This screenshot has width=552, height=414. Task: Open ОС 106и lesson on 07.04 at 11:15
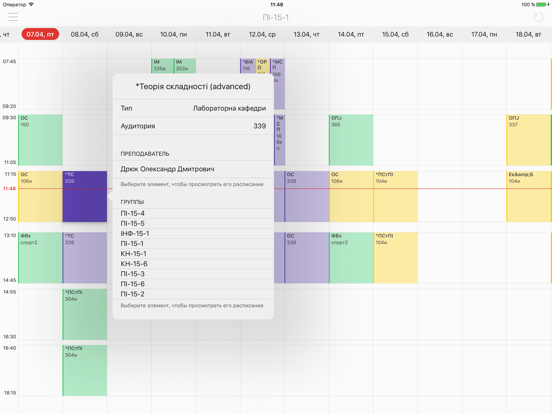[40, 196]
